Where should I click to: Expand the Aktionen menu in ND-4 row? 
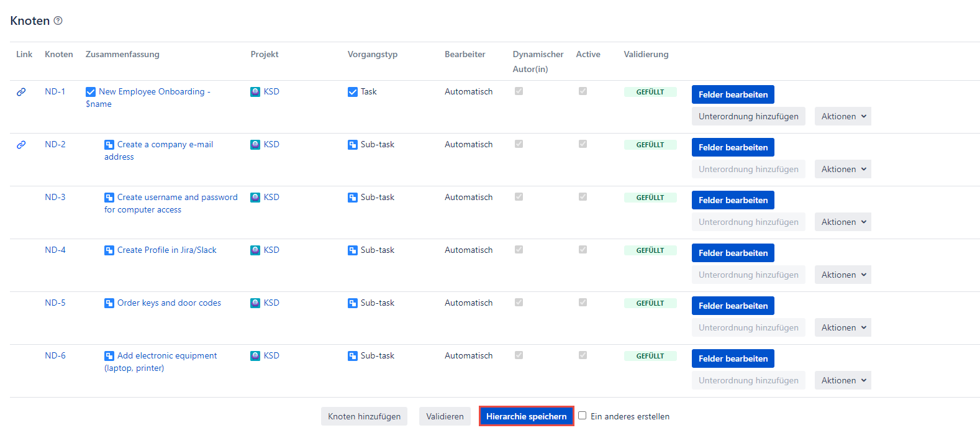(x=843, y=275)
